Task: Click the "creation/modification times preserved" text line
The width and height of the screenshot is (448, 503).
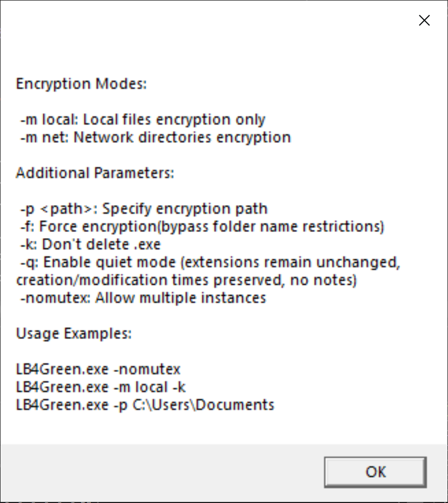Action: coord(186,280)
